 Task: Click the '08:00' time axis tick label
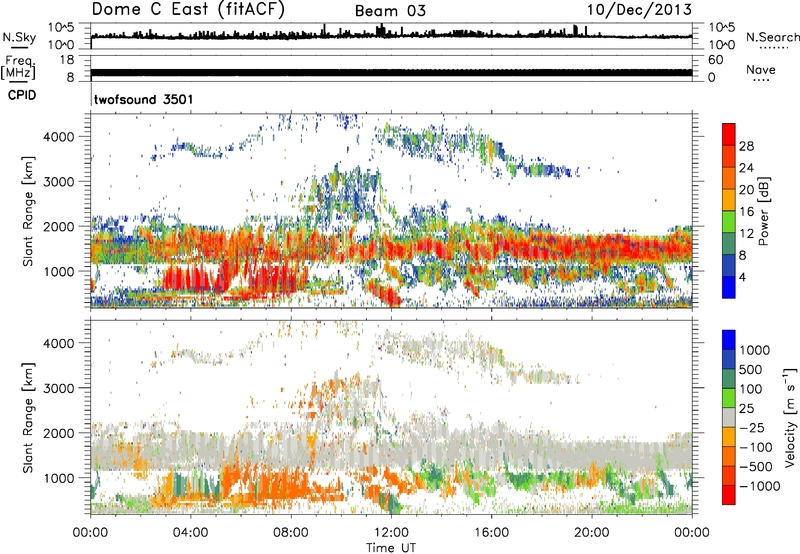(x=291, y=533)
